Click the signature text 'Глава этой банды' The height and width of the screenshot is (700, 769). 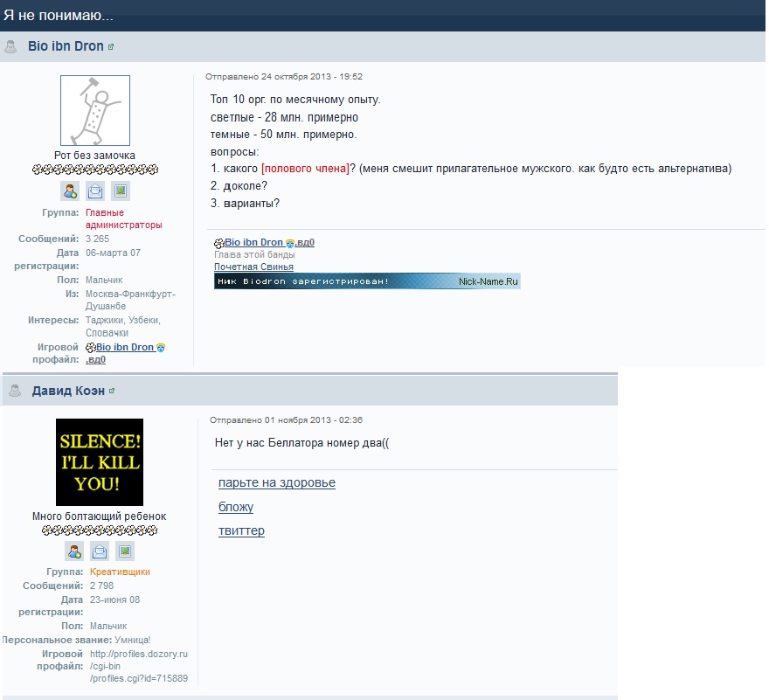click(254, 254)
